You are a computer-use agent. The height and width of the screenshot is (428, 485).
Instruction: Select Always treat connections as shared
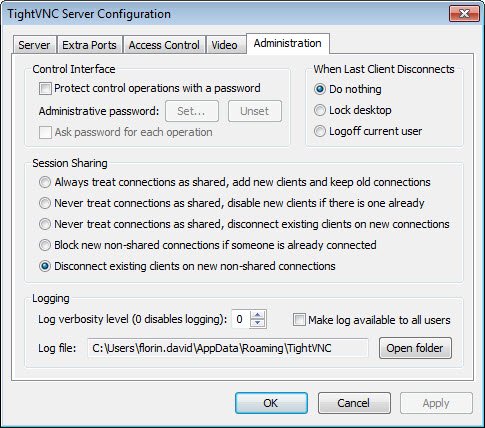tap(45, 182)
